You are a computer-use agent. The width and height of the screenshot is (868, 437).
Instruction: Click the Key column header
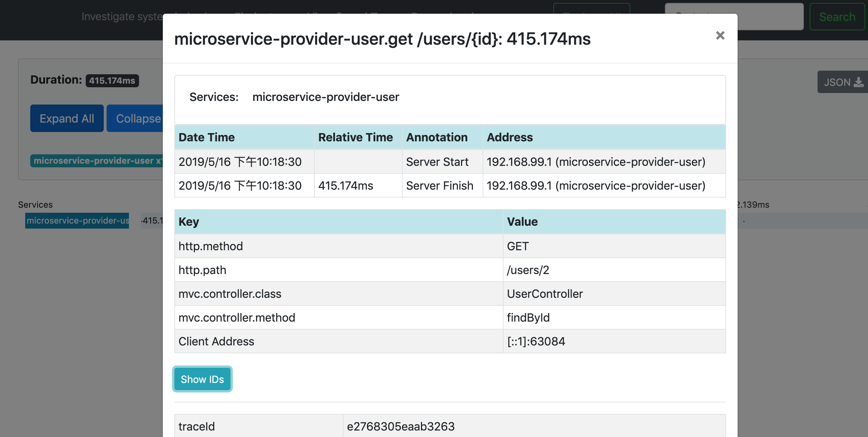[189, 222]
